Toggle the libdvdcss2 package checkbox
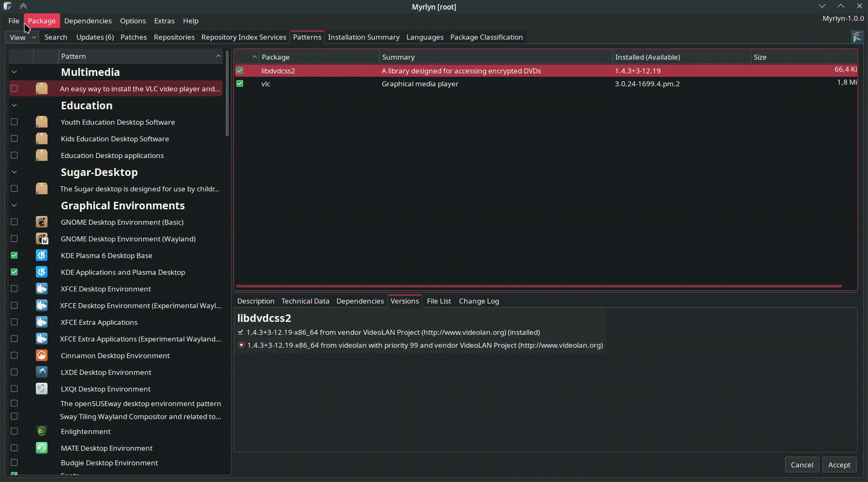Viewport: 868px width, 482px height. [x=240, y=70]
